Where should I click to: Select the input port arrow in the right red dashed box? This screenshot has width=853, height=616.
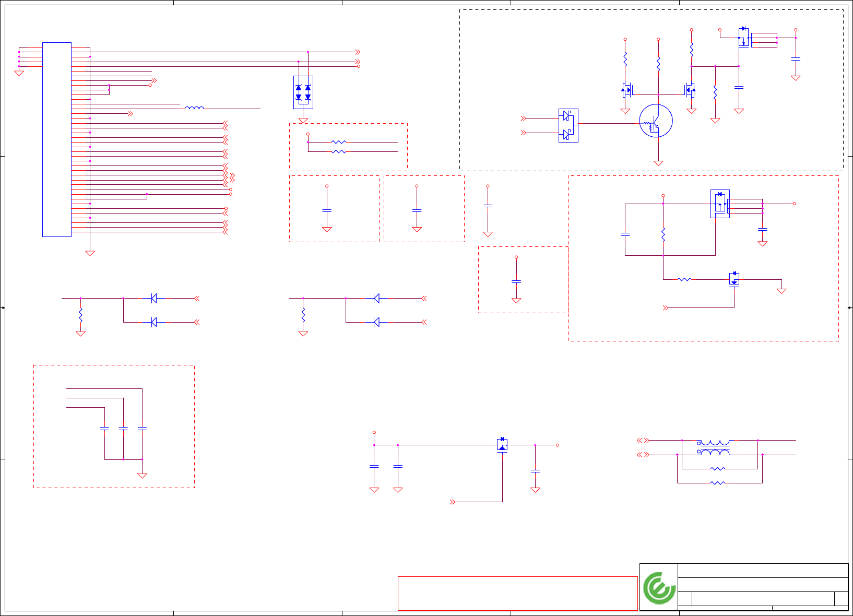coord(666,308)
